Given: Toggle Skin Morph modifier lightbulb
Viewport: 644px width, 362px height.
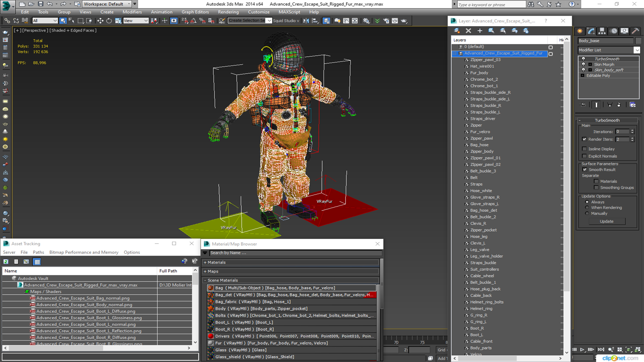Looking at the screenshot, I should pyautogui.click(x=583, y=64).
